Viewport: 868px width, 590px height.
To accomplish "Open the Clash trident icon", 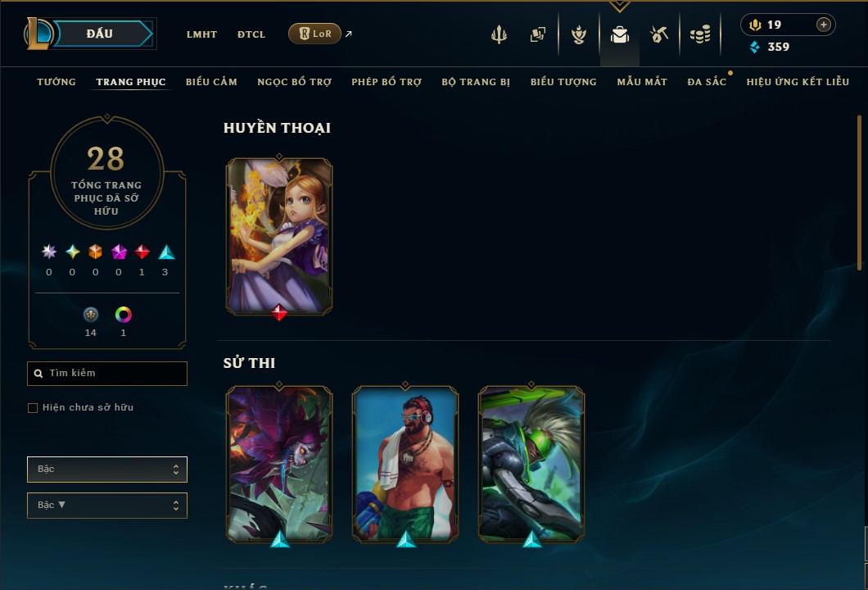I will [499, 34].
